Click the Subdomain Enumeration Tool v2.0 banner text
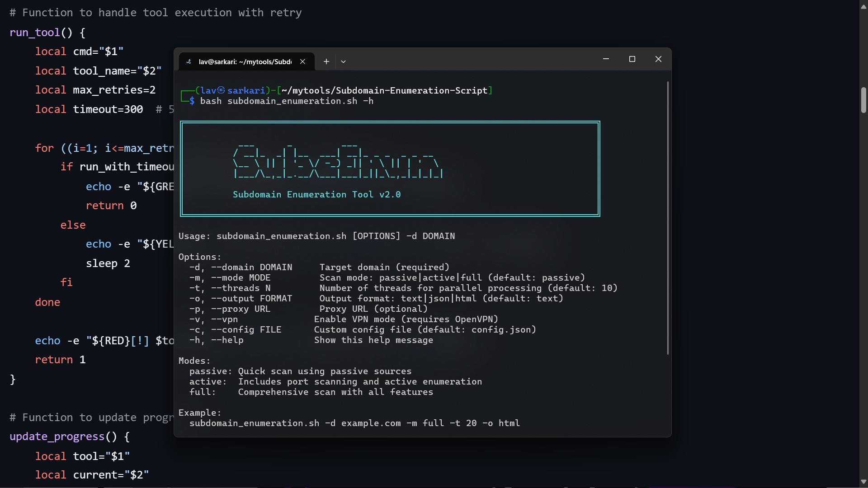 pyautogui.click(x=316, y=194)
